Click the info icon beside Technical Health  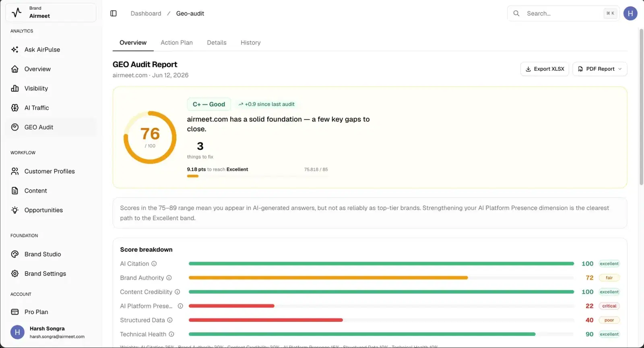[171, 334]
